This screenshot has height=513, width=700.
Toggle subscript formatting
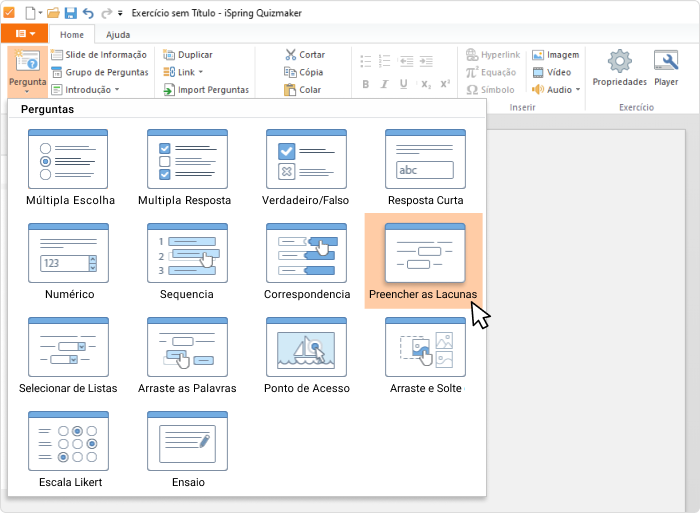point(426,84)
